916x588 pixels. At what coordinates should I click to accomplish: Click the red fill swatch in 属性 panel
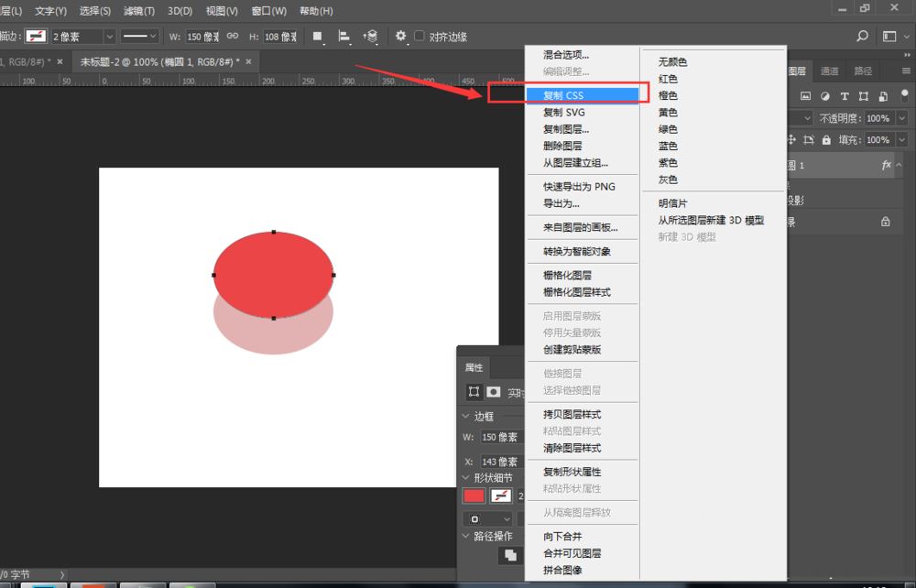tap(474, 495)
